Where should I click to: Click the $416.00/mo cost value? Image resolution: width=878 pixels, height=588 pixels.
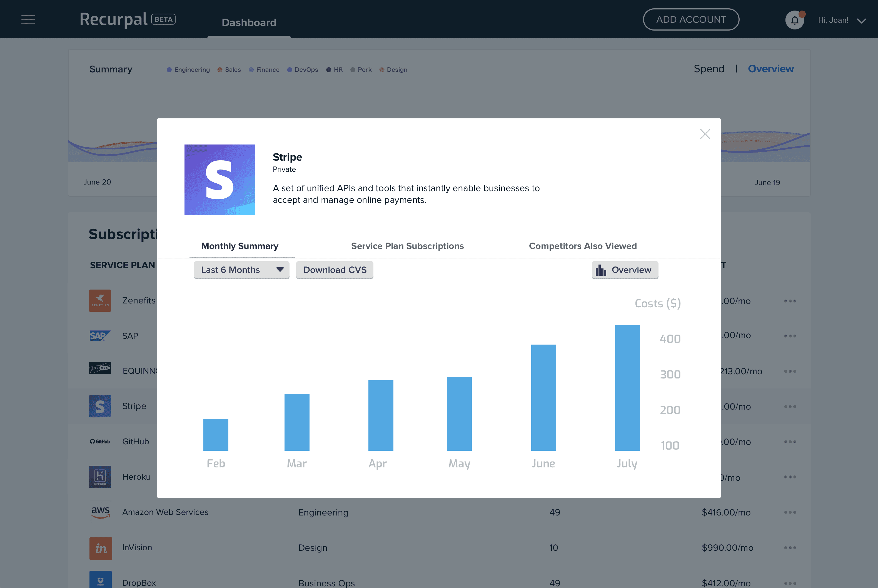pyautogui.click(x=726, y=512)
